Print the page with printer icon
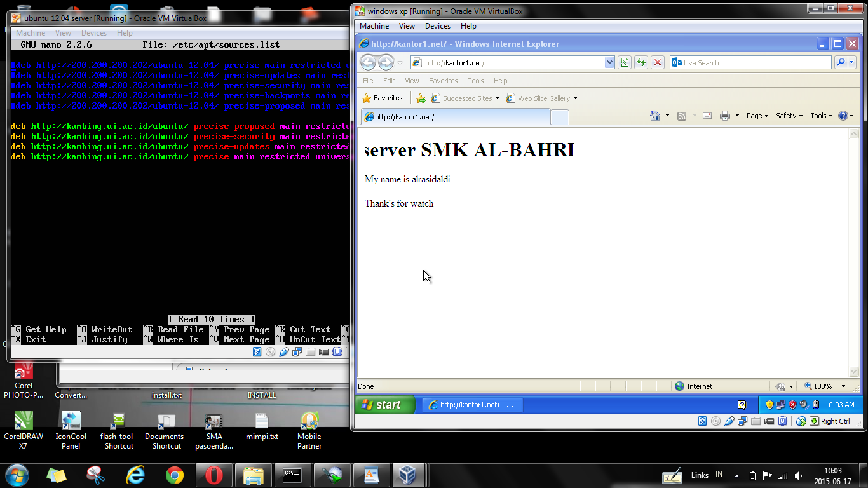The width and height of the screenshot is (868, 488). click(724, 116)
